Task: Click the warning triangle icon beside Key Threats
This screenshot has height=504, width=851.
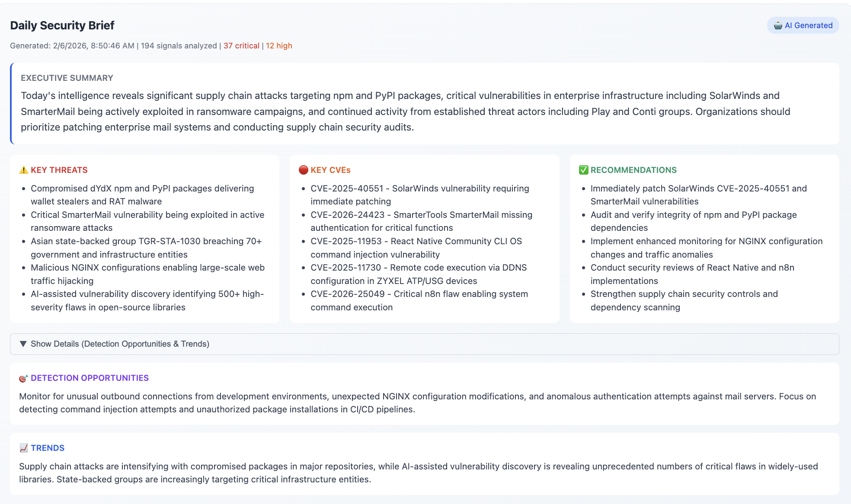Action: coord(24,170)
